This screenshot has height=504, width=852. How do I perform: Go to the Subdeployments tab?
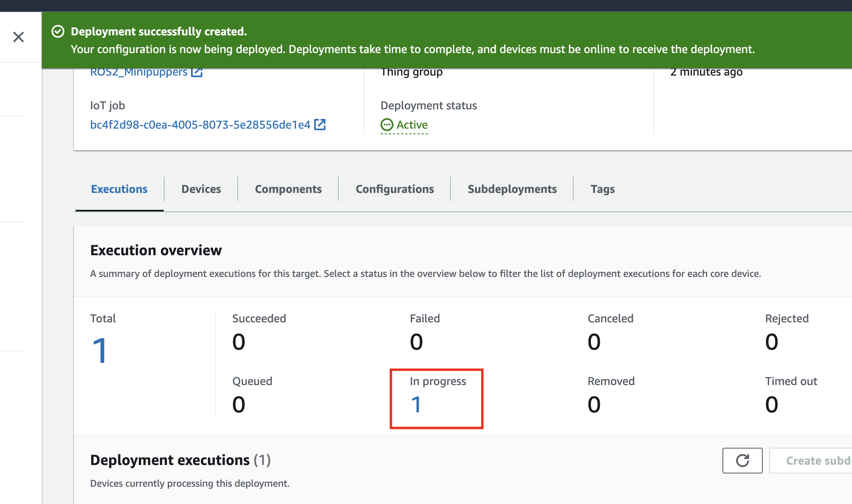pyautogui.click(x=512, y=189)
